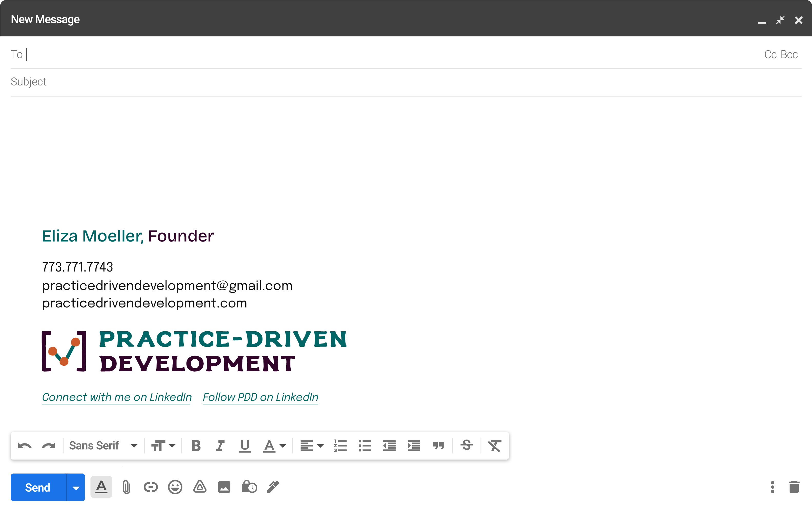Open the emoji picker smiley icon

[x=175, y=487]
